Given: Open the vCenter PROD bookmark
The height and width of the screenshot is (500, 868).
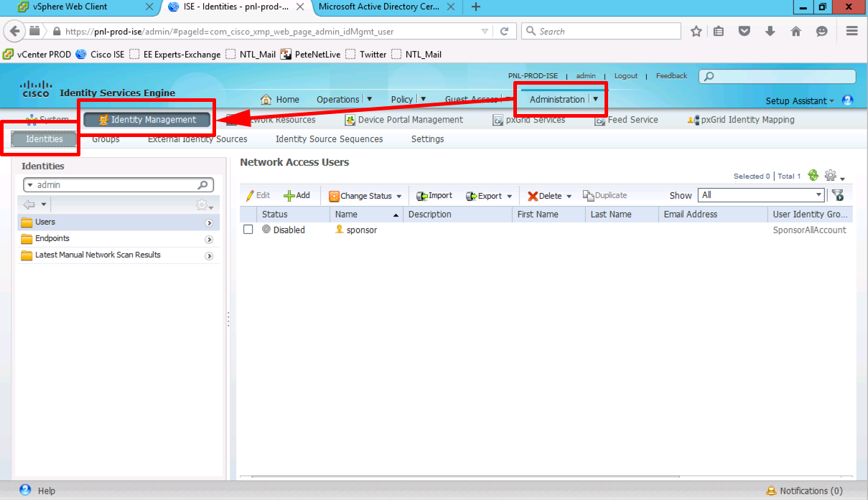Looking at the screenshot, I should 37,55.
